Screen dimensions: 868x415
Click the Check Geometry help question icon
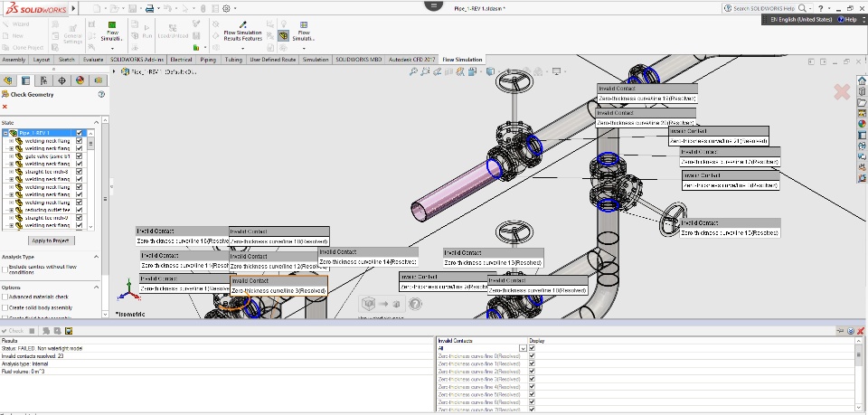[101, 94]
